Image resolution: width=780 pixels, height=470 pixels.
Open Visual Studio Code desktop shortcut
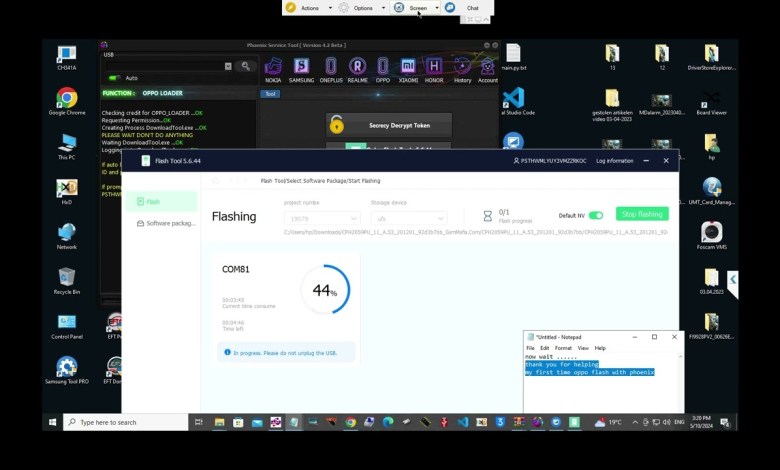pyautogui.click(x=516, y=101)
